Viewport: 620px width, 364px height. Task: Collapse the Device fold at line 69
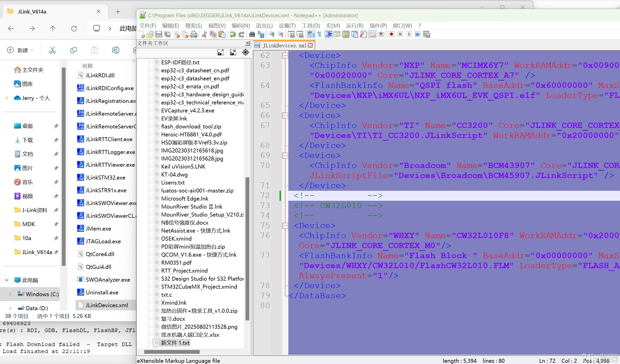coord(285,155)
